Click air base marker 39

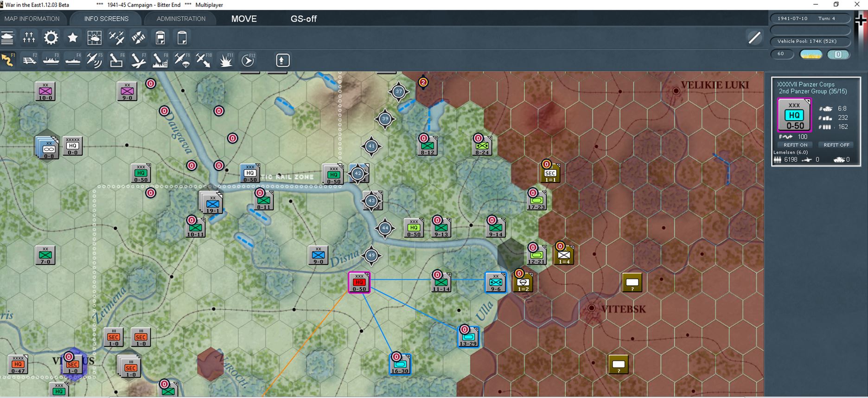[x=385, y=119]
